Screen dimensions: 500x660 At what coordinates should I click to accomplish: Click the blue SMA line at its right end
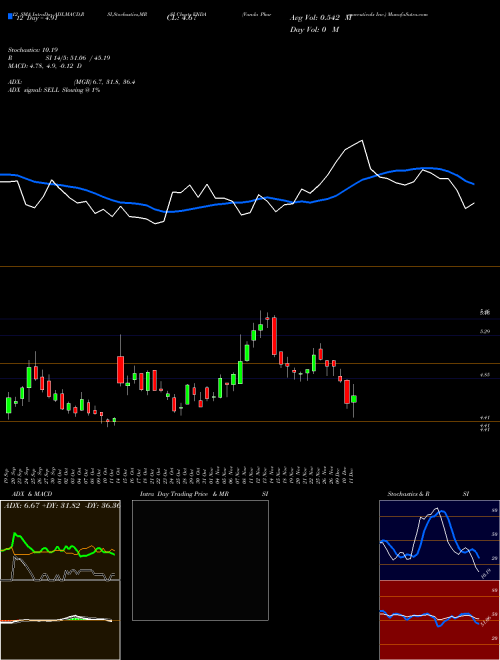tap(472, 184)
